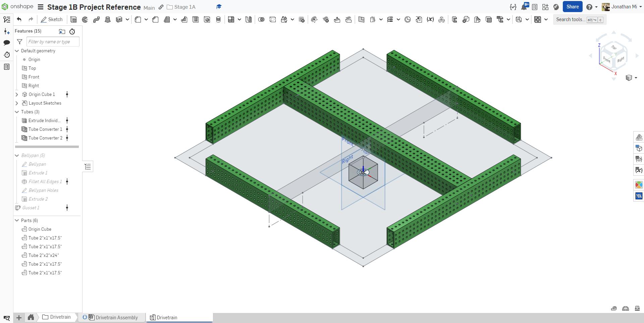This screenshot has width=644, height=323.
Task: Open the view cube display dropdown
Action: [x=632, y=78]
